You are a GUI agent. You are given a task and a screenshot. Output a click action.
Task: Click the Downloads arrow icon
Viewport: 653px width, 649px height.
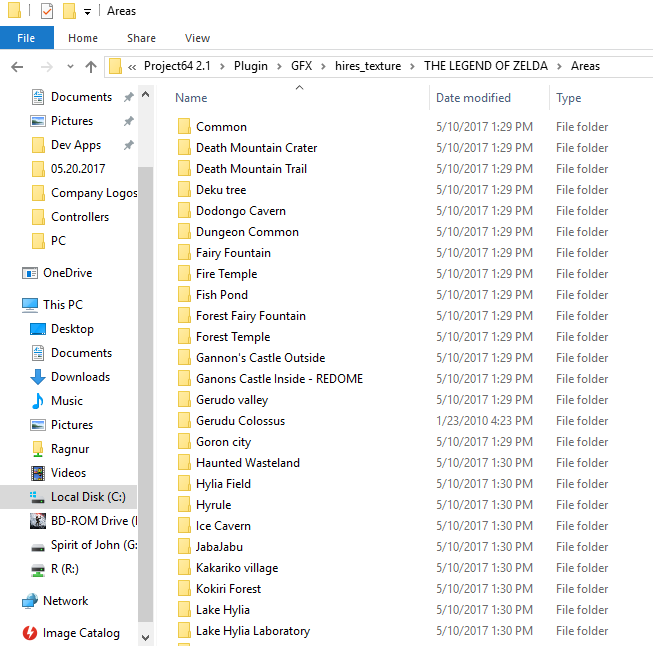coord(38,377)
